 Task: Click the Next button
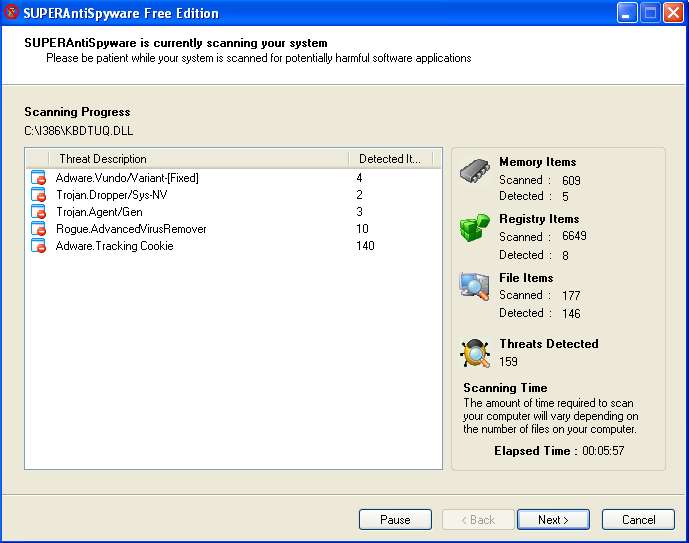[553, 520]
